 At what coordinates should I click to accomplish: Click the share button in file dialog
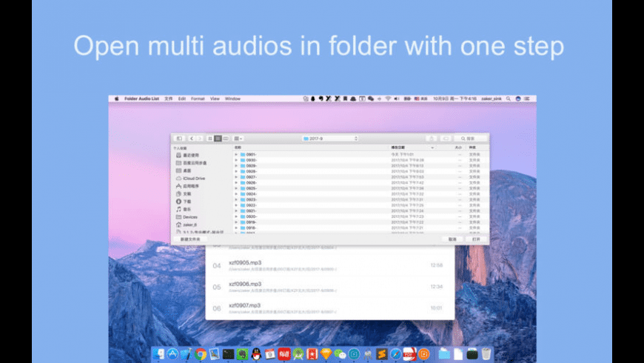[x=432, y=139]
